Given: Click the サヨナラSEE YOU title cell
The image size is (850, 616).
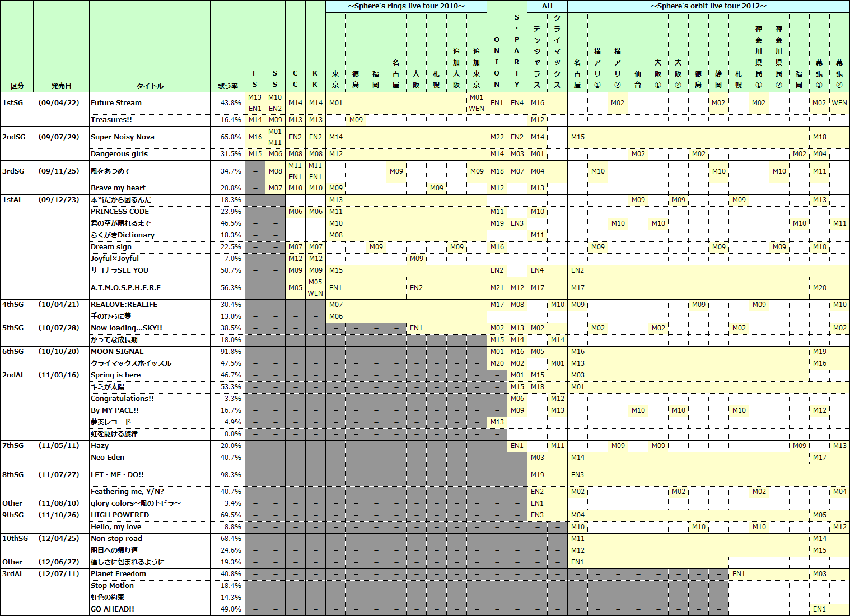Looking at the screenshot, I should pyautogui.click(x=150, y=270).
